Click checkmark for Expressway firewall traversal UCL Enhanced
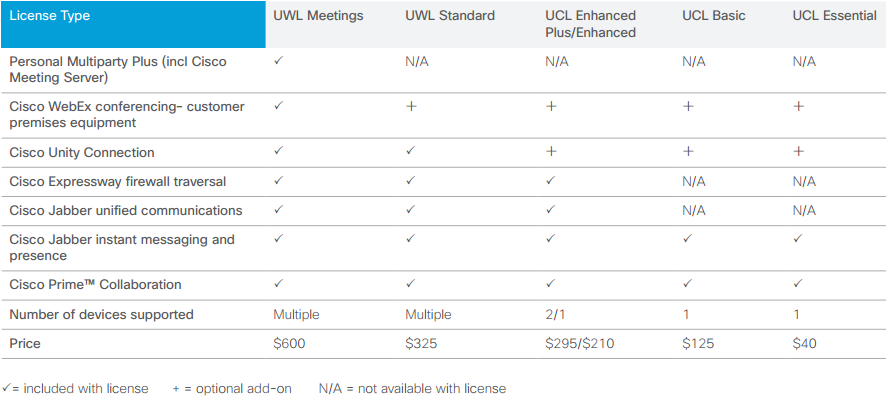The width and height of the screenshot is (886, 402). coord(550,180)
